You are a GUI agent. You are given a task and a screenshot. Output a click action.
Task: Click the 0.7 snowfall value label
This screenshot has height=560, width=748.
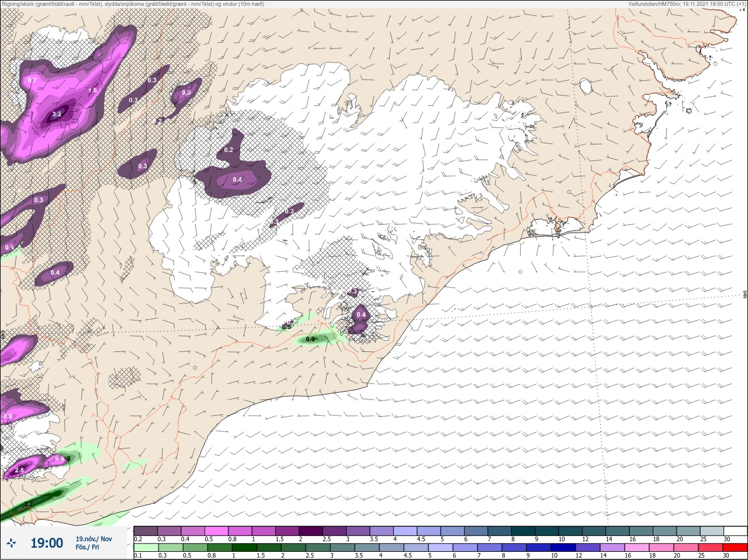tap(32, 80)
